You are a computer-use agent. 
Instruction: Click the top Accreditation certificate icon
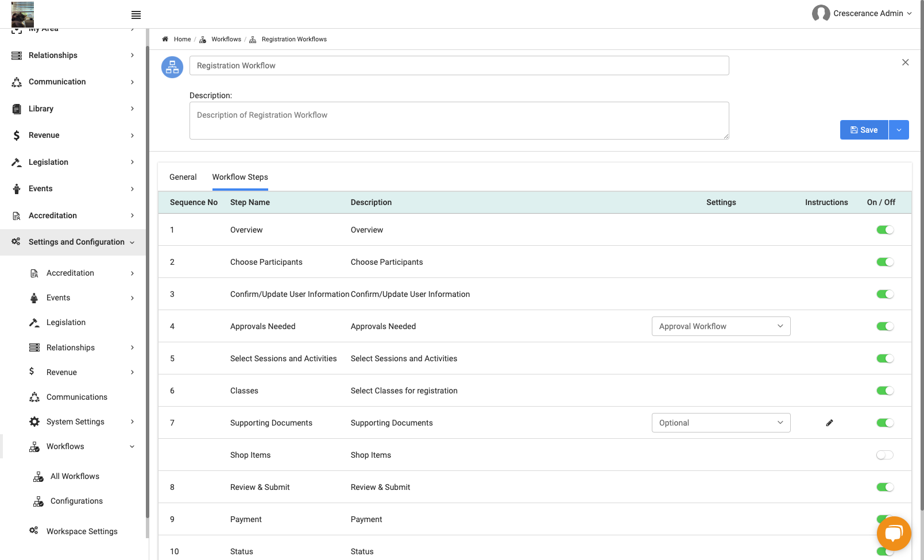[x=17, y=216]
